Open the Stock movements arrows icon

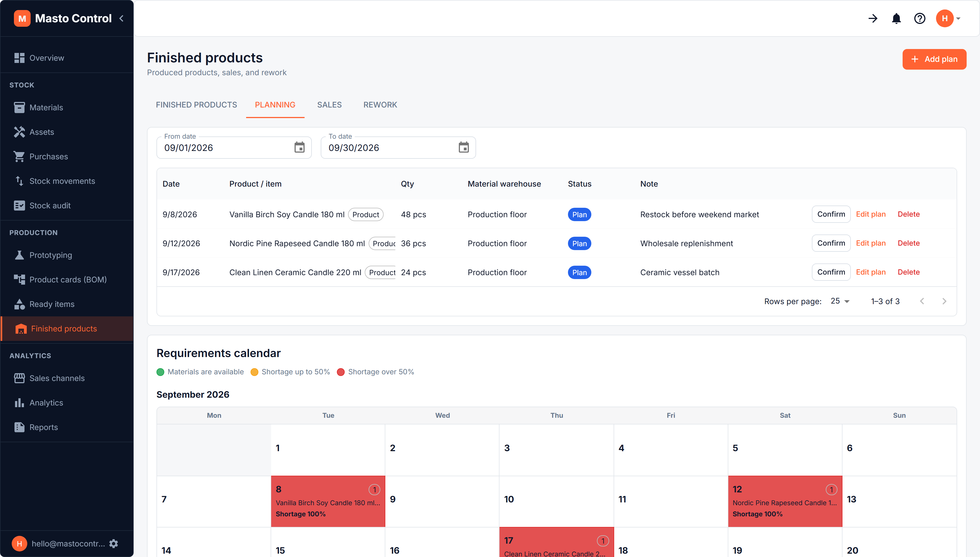click(19, 181)
